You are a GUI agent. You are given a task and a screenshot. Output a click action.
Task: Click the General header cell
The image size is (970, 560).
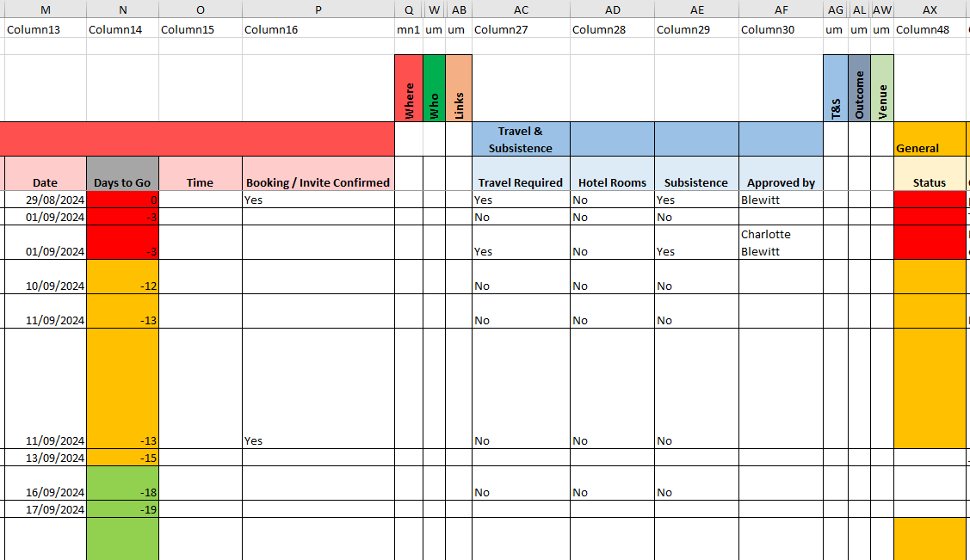(930, 139)
